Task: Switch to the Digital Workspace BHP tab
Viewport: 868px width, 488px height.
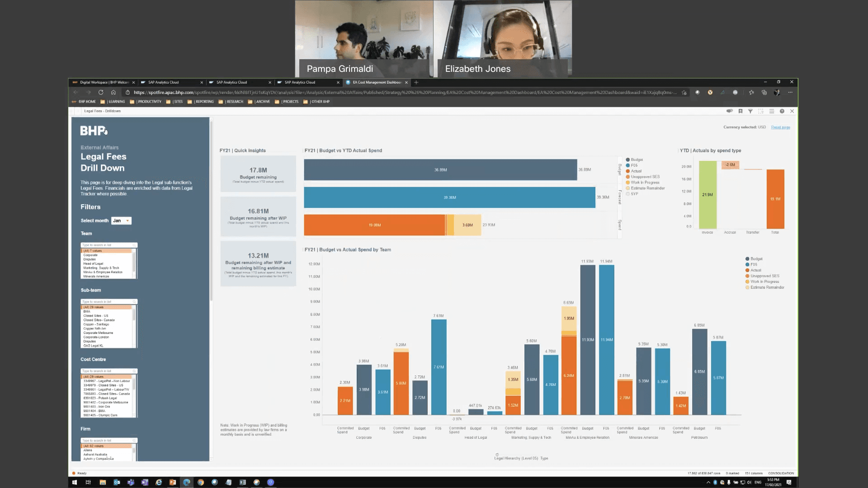Action: pyautogui.click(x=104, y=82)
